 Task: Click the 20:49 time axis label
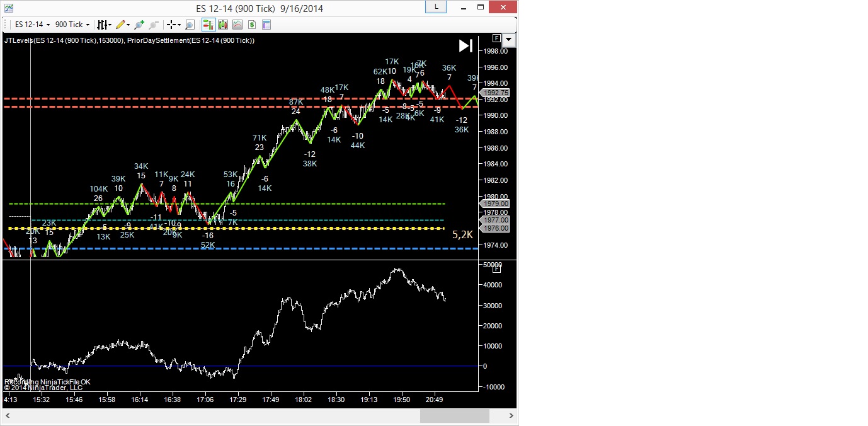(435, 400)
